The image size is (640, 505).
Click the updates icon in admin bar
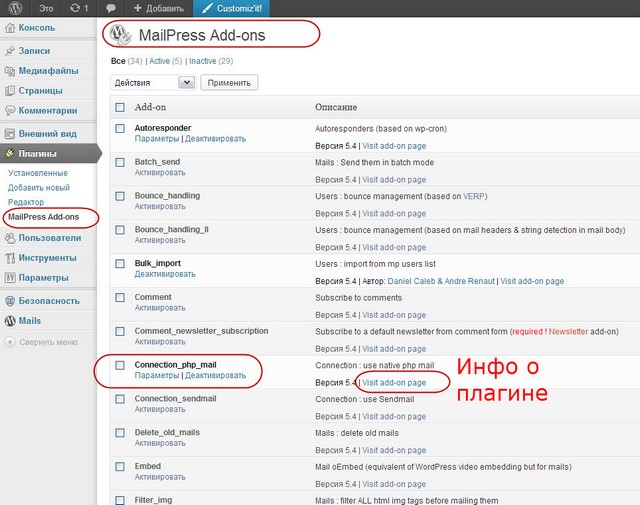(75, 8)
